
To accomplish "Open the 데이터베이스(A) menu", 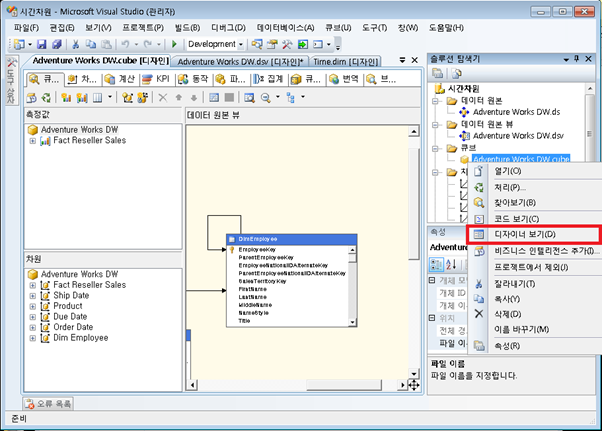I will click(x=285, y=28).
